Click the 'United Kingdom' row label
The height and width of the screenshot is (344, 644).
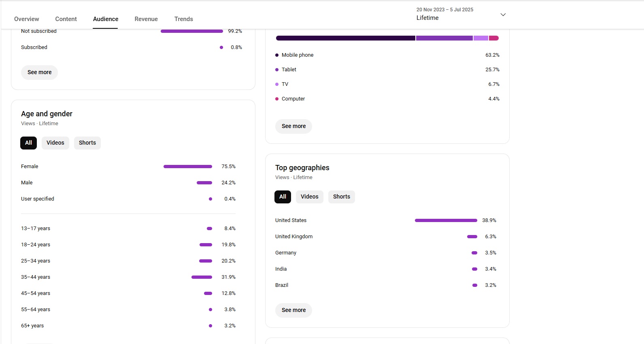click(294, 237)
